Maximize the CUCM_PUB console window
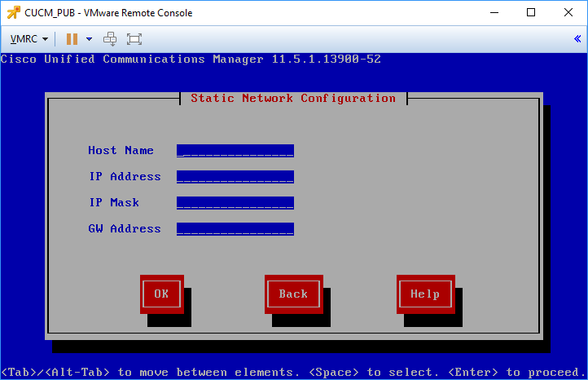Screen dimensions: 588x380 coord(531,12)
